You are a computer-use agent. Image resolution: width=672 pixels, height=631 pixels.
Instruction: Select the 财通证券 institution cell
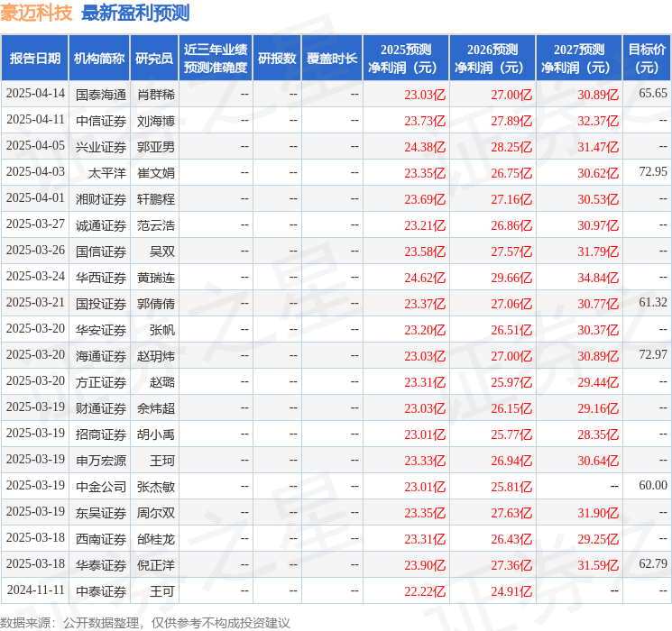pos(101,408)
